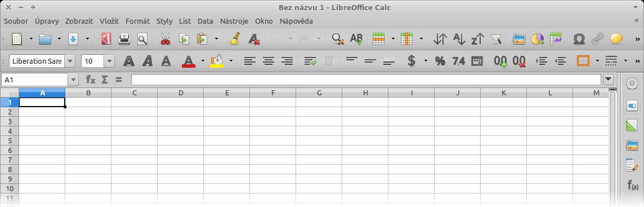This screenshot has width=644, height=207.
Task: Click the Save document icon
Action: pos(73,39)
